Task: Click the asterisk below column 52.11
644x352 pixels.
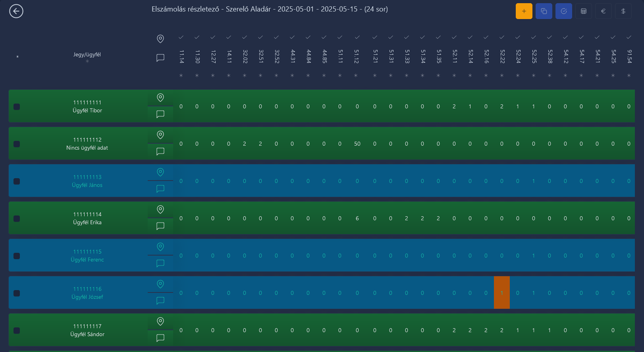Action: point(454,75)
